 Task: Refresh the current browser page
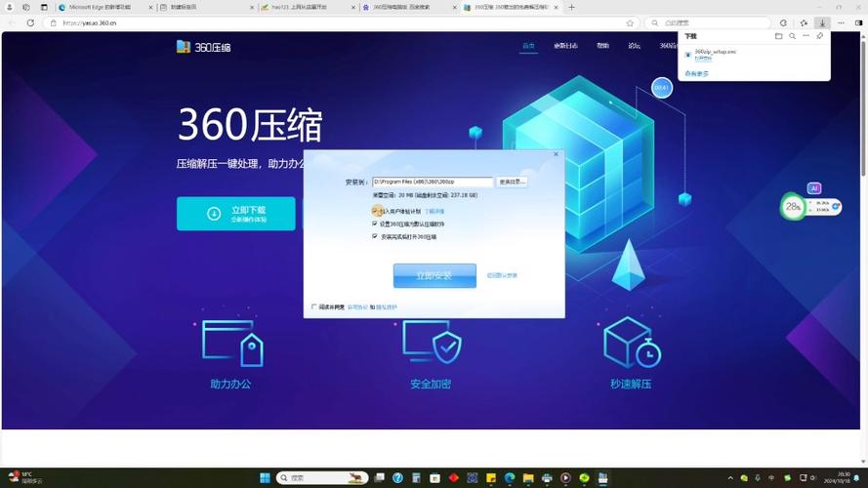30,22
